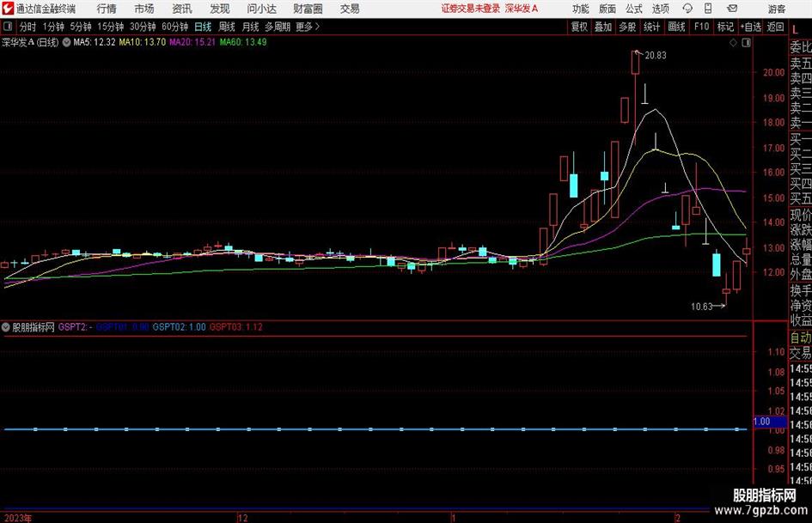This screenshot has width=812, height=523.
Task: Click the customer service headset icon
Action: [x=687, y=9]
